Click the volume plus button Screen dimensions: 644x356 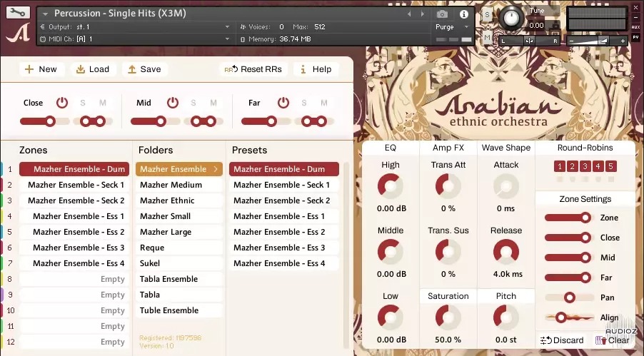tap(623, 41)
